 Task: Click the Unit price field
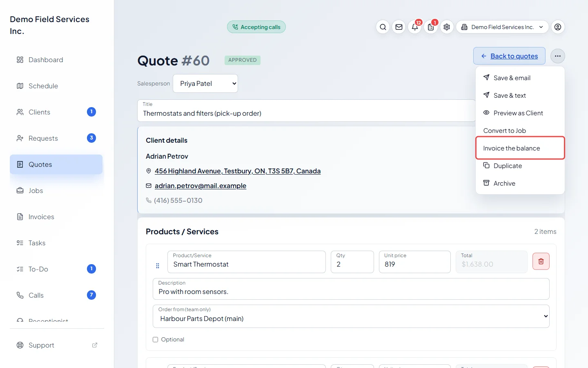[x=415, y=262]
